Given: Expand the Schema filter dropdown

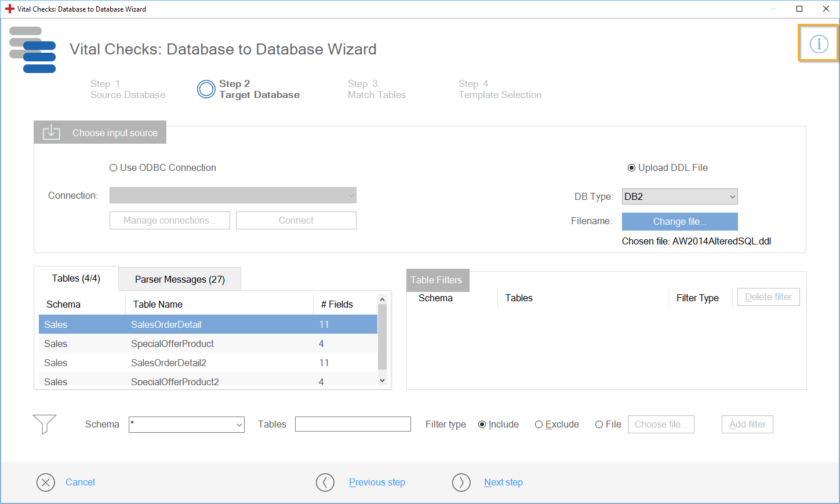Looking at the screenshot, I should [239, 425].
